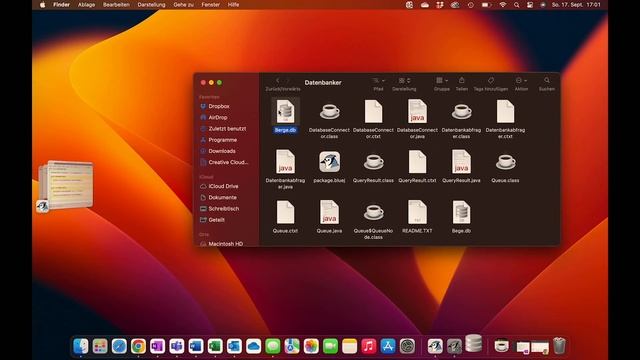This screenshot has width=640, height=360.
Task: Open the Hilfe menu
Action: coord(233,5)
